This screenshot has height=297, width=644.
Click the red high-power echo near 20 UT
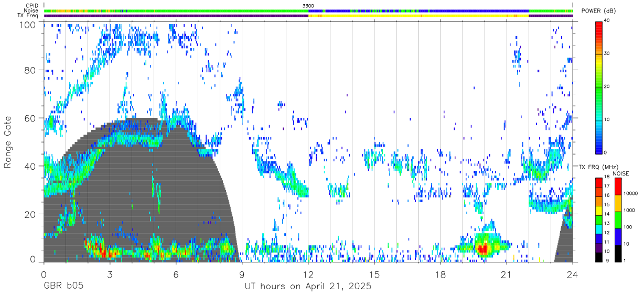click(x=482, y=248)
